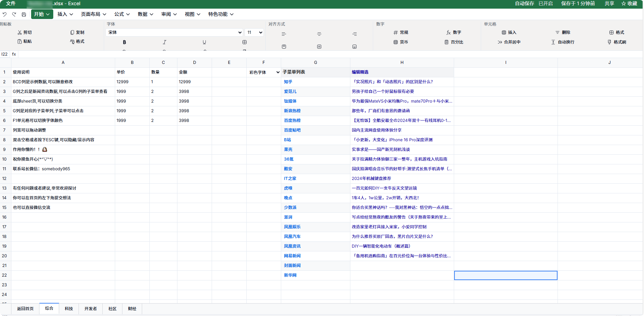Select the 剪切 (Cut) tool

(24, 32)
